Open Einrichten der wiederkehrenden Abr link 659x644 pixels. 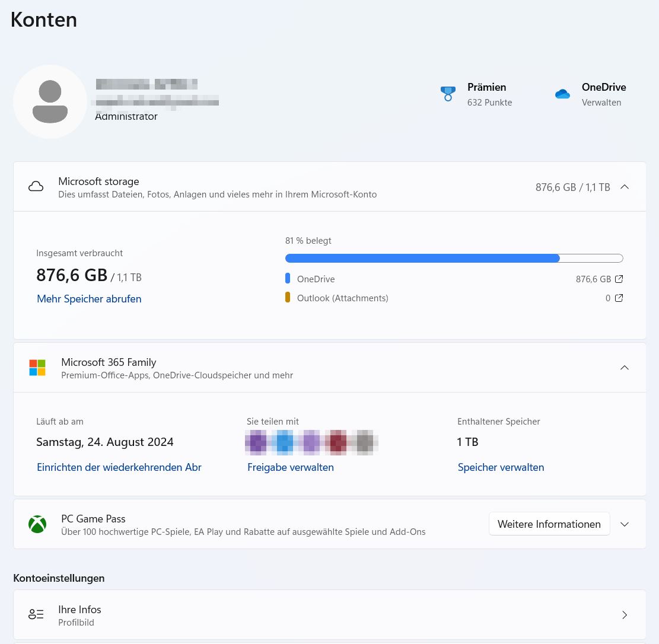(119, 467)
